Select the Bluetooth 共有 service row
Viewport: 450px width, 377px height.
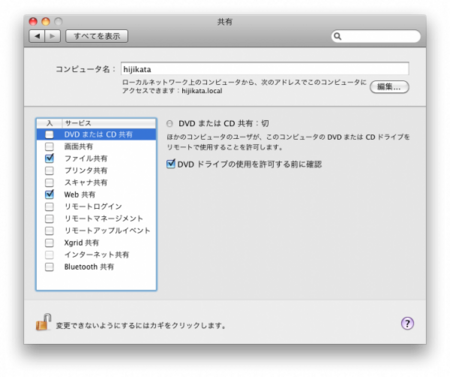pyautogui.click(x=96, y=267)
